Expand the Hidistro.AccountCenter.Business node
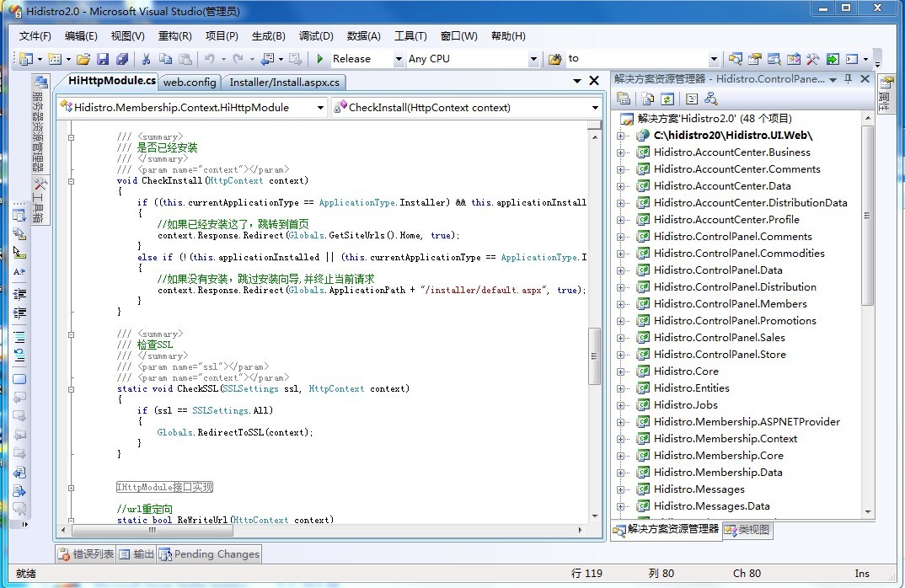The height and width of the screenshot is (588, 905). (620, 153)
